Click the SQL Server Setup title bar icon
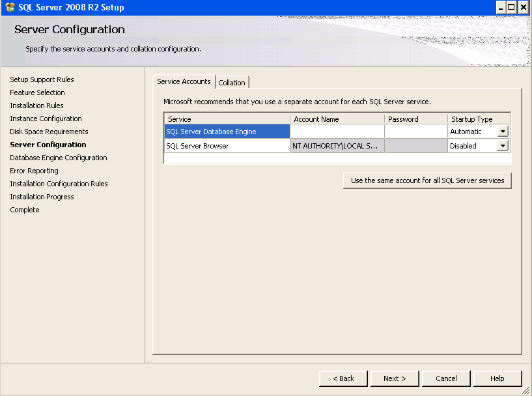The image size is (532, 396). tap(8, 7)
